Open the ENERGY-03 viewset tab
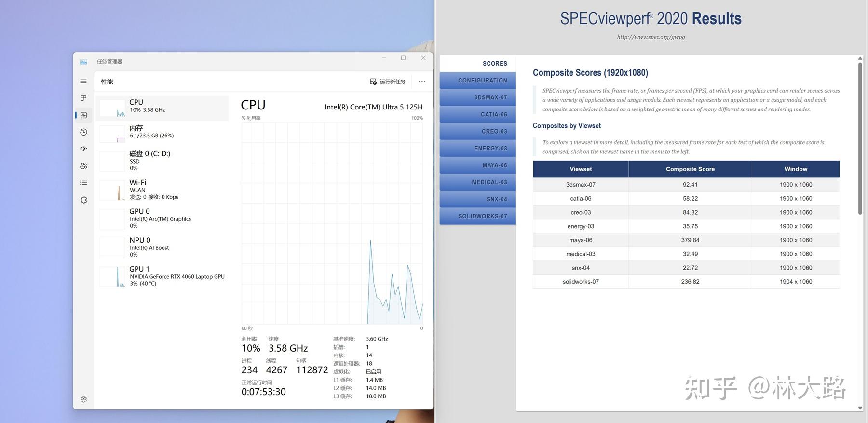This screenshot has height=423, width=868. [x=478, y=148]
